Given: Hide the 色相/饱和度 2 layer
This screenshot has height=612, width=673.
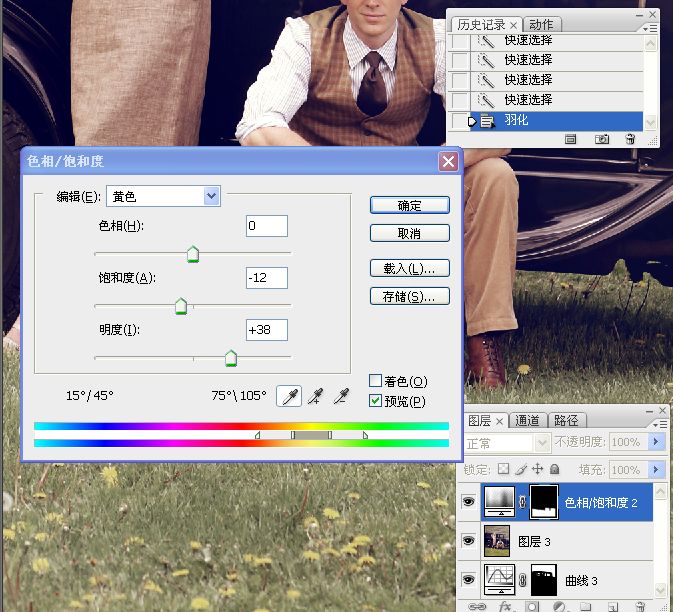Looking at the screenshot, I should (x=468, y=501).
